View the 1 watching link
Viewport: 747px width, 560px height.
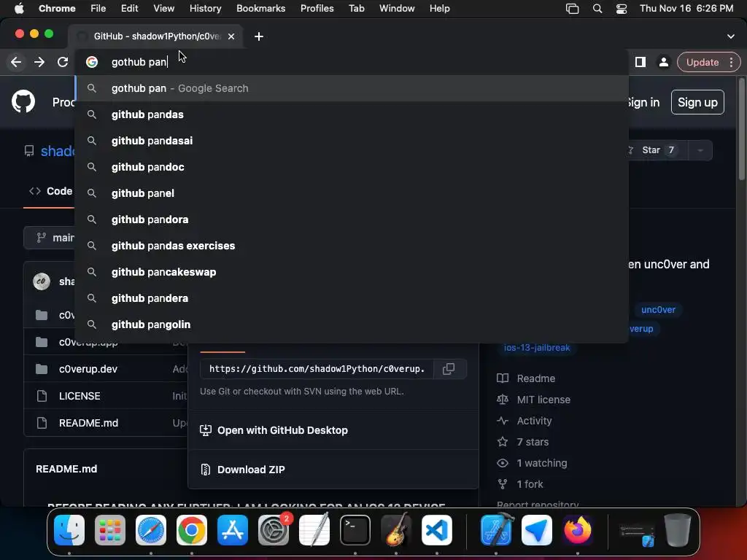pos(532,463)
